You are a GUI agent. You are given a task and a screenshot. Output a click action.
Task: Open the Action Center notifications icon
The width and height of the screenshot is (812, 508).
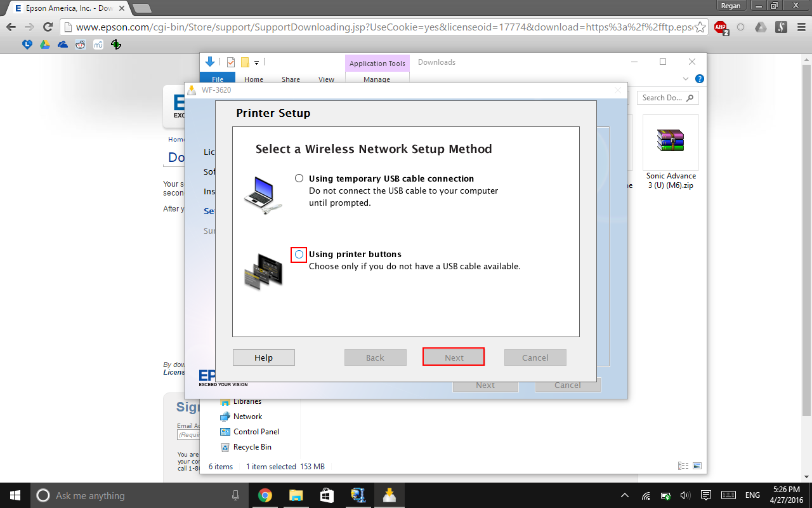[706, 495]
